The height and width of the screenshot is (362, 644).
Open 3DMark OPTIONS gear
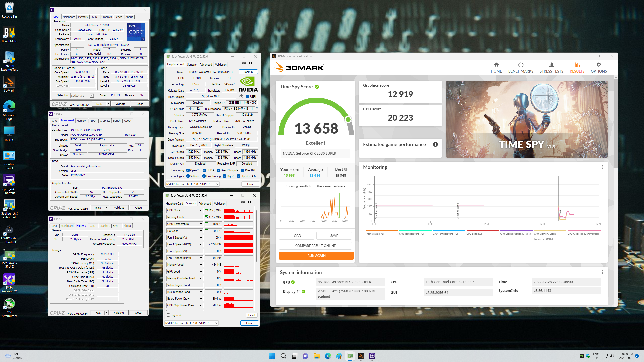tap(599, 68)
